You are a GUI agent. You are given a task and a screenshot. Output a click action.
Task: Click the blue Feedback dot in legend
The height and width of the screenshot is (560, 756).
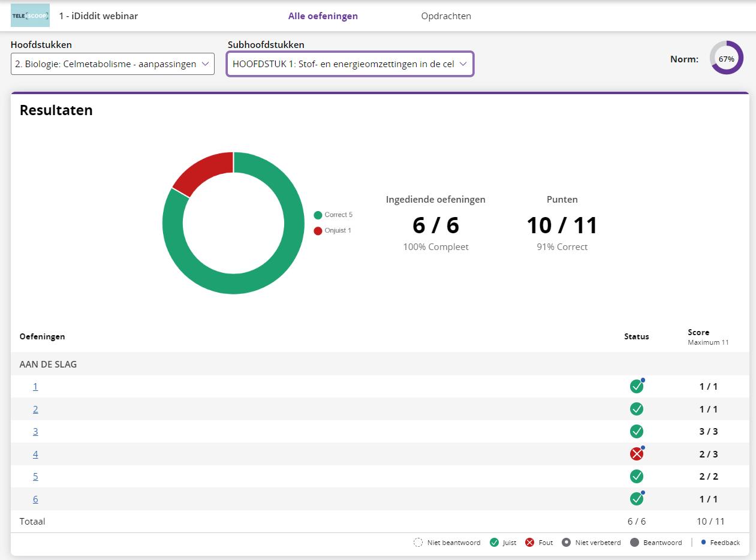pyautogui.click(x=703, y=542)
